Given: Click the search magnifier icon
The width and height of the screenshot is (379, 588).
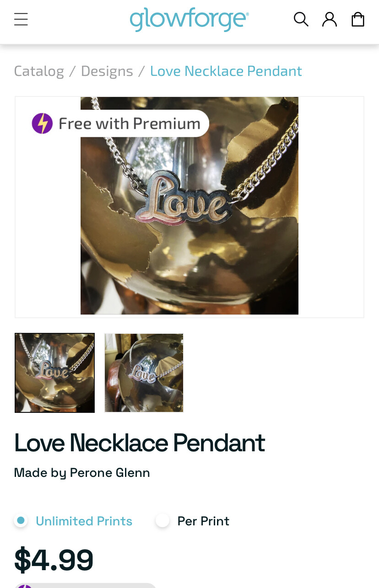Looking at the screenshot, I should tap(301, 19).
